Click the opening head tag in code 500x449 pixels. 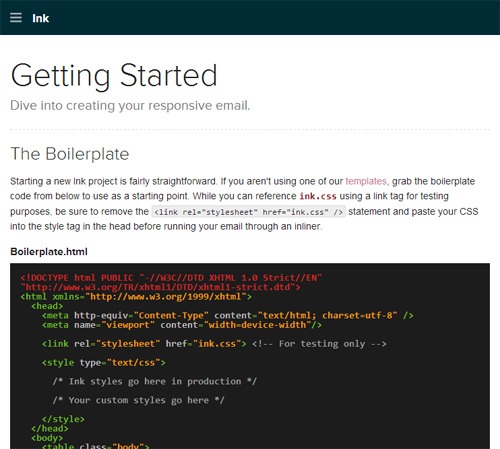(47, 306)
